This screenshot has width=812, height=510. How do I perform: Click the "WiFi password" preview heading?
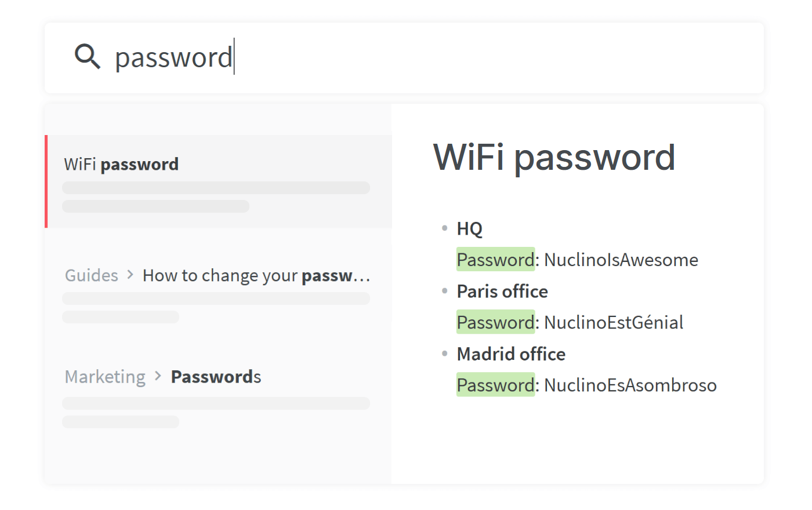[x=554, y=157]
